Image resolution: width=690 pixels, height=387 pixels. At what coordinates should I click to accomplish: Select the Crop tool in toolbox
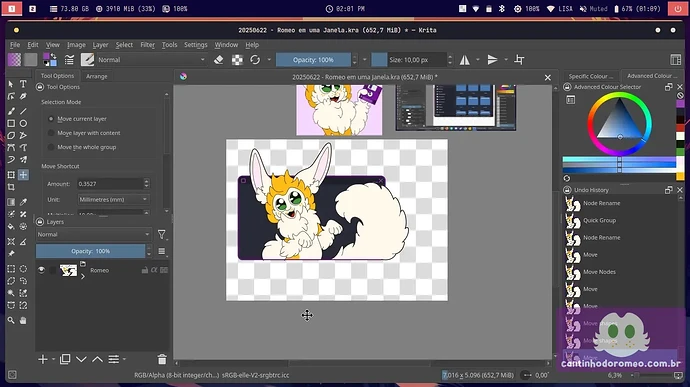pyautogui.click(x=11, y=187)
